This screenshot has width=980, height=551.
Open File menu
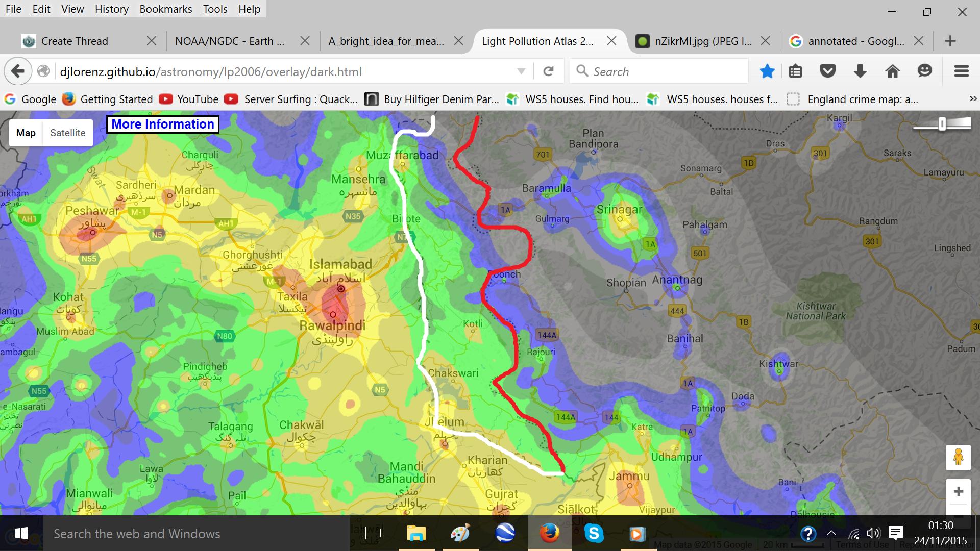[x=13, y=9]
